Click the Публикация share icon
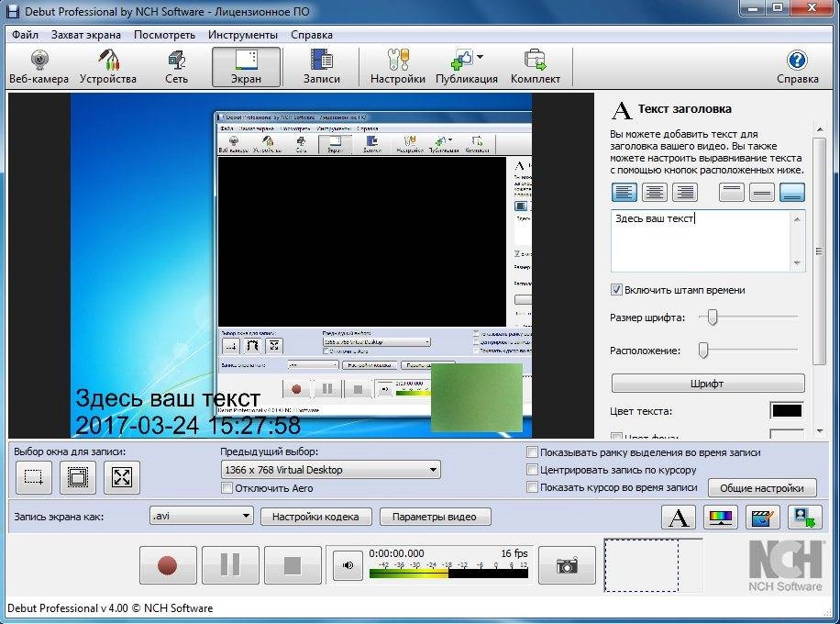This screenshot has width=840, height=624. point(462,60)
